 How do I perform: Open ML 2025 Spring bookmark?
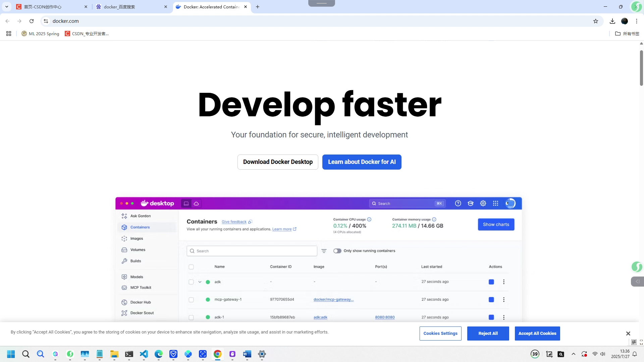[x=40, y=34]
